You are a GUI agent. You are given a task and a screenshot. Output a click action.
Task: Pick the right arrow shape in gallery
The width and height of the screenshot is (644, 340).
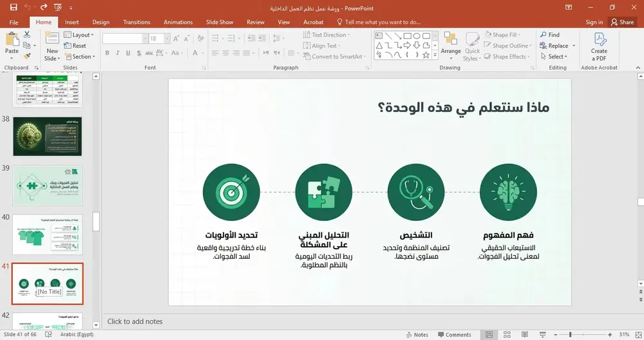(x=407, y=45)
